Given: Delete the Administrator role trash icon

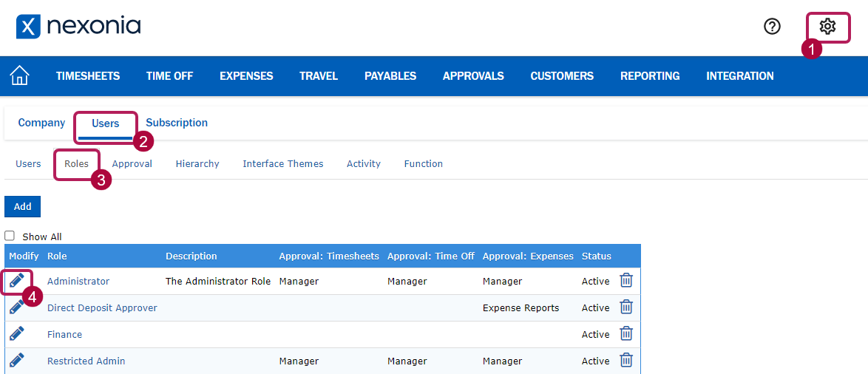Looking at the screenshot, I should click(625, 281).
